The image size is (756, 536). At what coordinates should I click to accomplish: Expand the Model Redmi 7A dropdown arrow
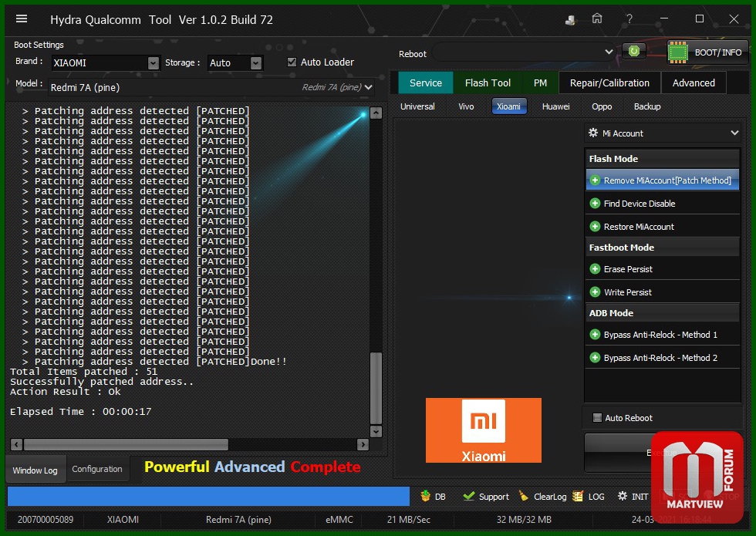coord(369,87)
